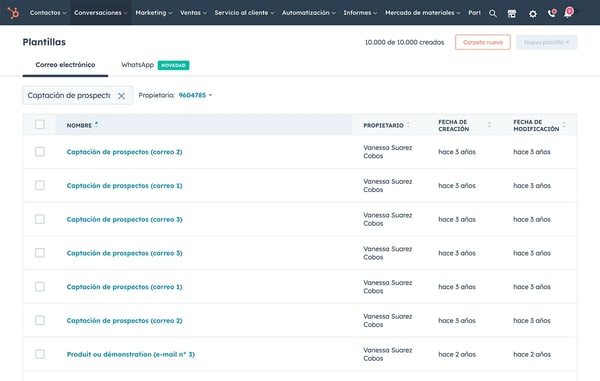This screenshot has width=600, height=381.
Task: Click the Carpeta nueva button
Action: click(483, 42)
